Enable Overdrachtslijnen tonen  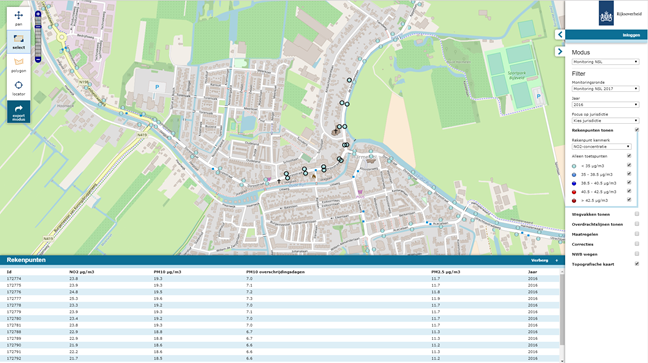pos(637,224)
